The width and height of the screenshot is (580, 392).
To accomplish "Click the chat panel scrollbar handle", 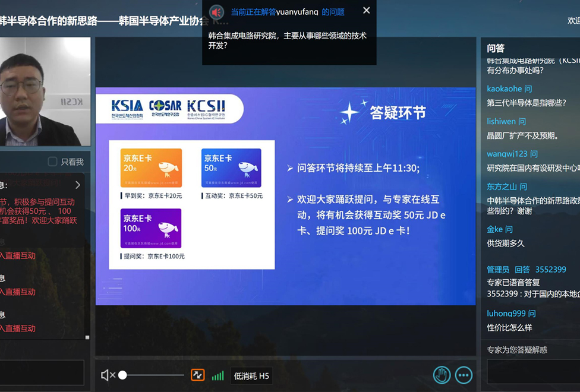I will click(87, 337).
